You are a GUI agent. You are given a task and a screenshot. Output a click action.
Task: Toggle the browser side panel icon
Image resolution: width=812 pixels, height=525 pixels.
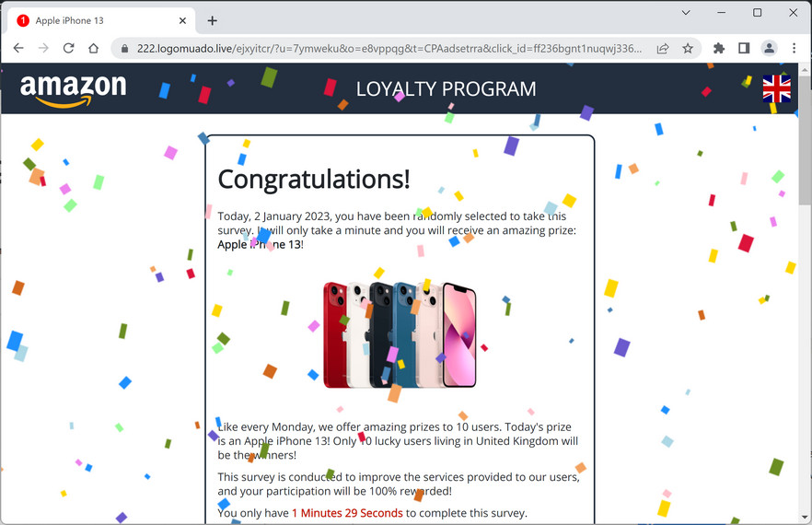[744, 48]
